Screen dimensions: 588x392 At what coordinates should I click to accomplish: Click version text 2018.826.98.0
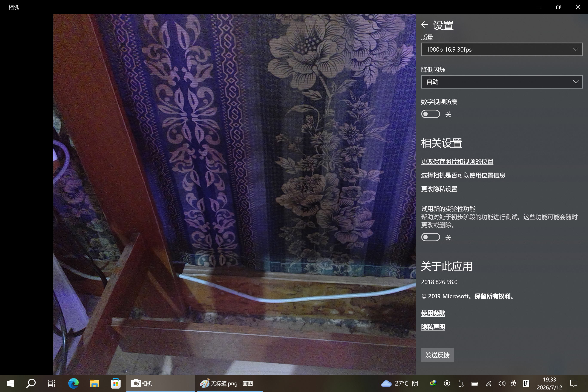click(439, 282)
